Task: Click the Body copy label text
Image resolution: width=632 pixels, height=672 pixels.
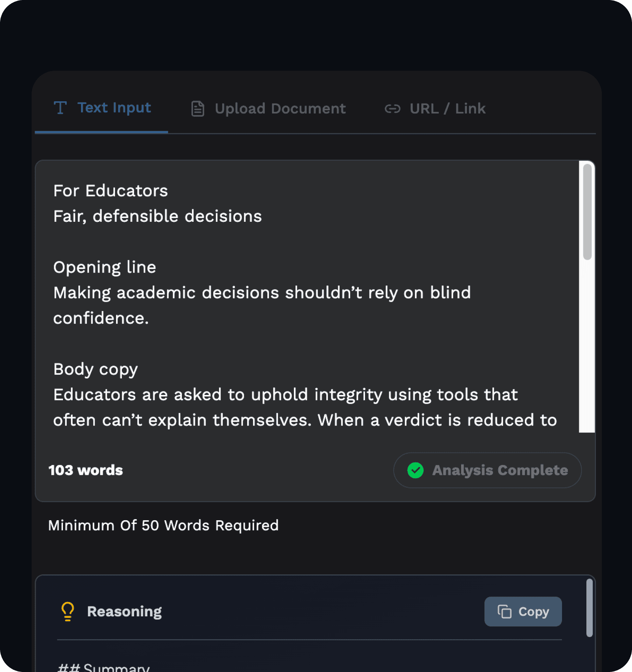Action: [x=96, y=369]
